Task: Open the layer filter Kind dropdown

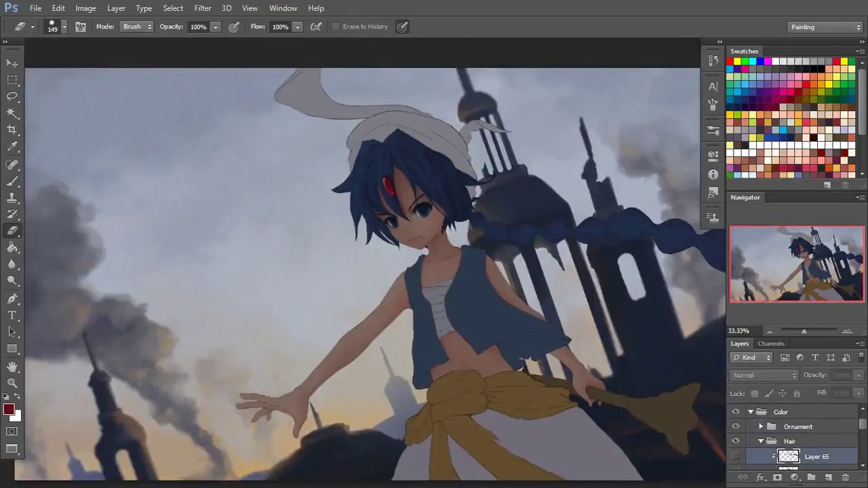Action: coord(751,357)
